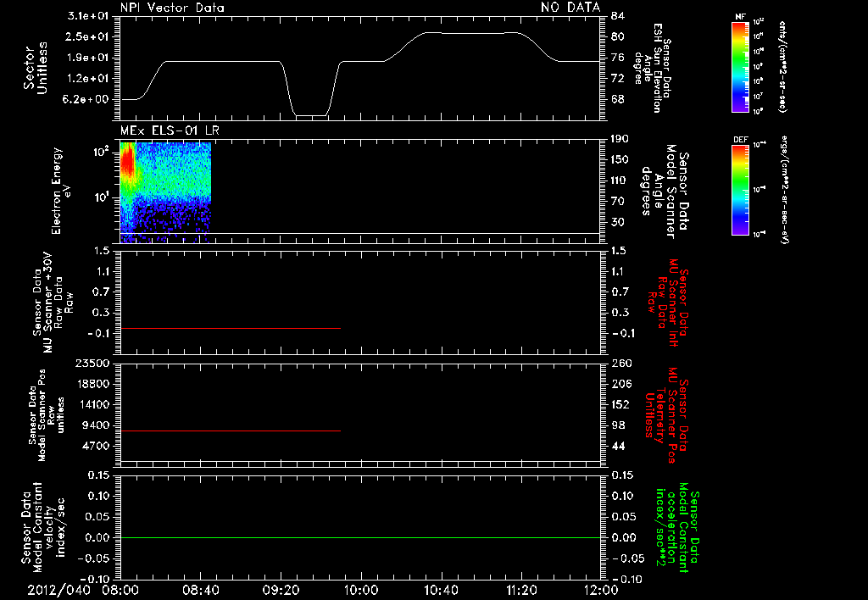Click the white sector curve dip near 09:30
Viewport: 868px width, 600px height.
pyautogui.click(x=310, y=115)
